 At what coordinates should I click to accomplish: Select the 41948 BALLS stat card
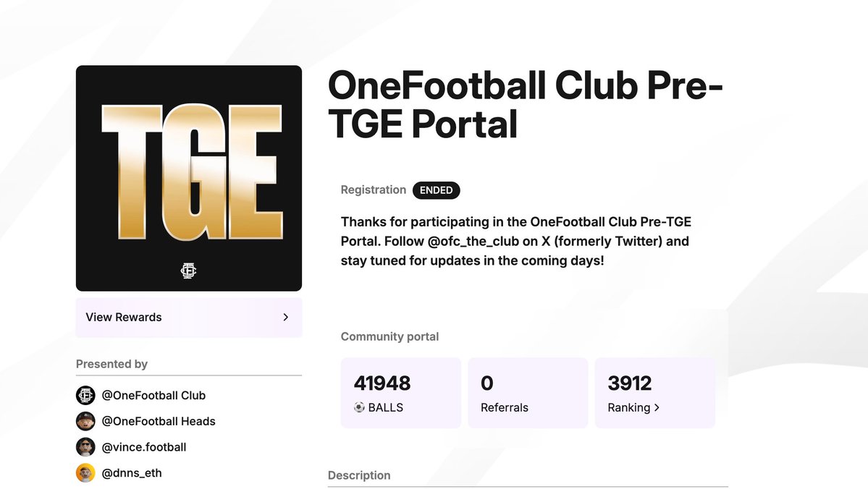point(400,393)
